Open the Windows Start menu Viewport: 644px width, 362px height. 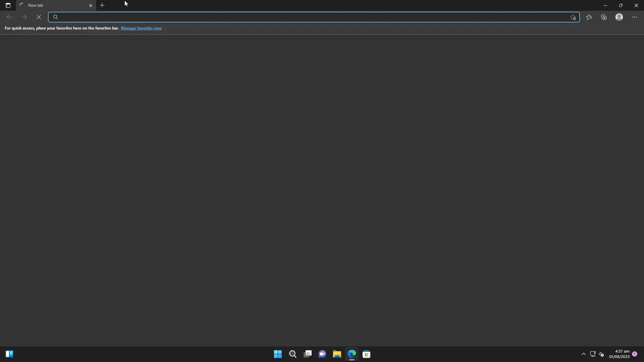[x=278, y=354]
